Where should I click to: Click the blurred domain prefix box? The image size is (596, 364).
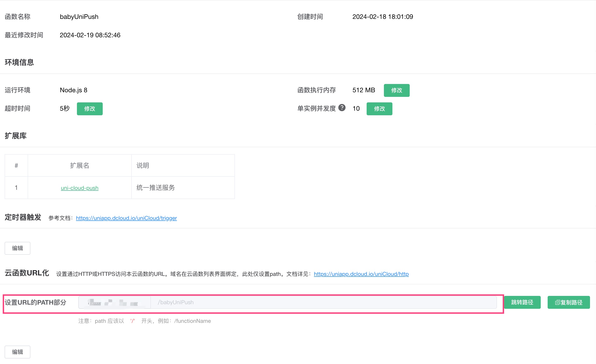point(114,302)
